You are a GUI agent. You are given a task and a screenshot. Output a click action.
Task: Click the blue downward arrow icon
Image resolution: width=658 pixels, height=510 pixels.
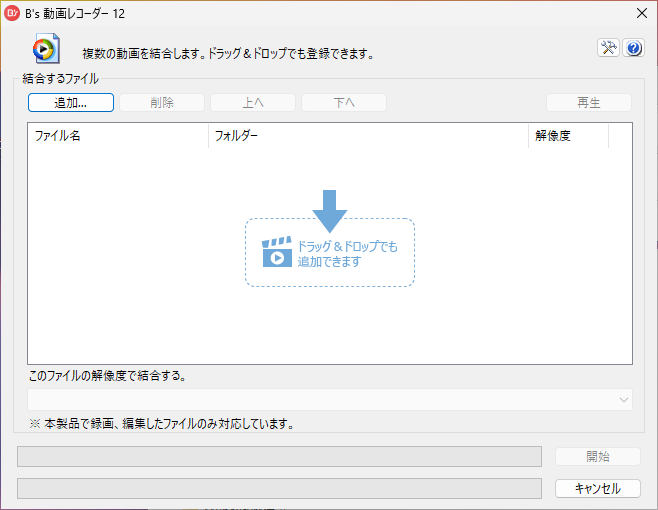click(329, 211)
